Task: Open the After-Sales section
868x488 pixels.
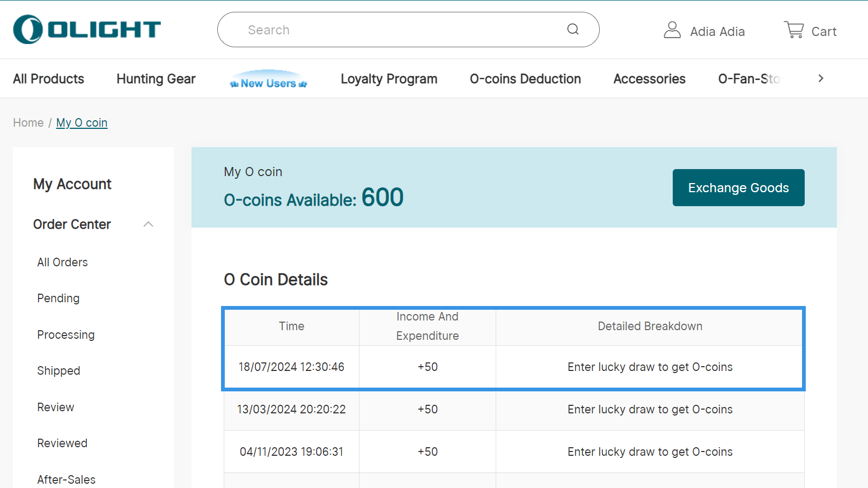Action: (x=67, y=479)
